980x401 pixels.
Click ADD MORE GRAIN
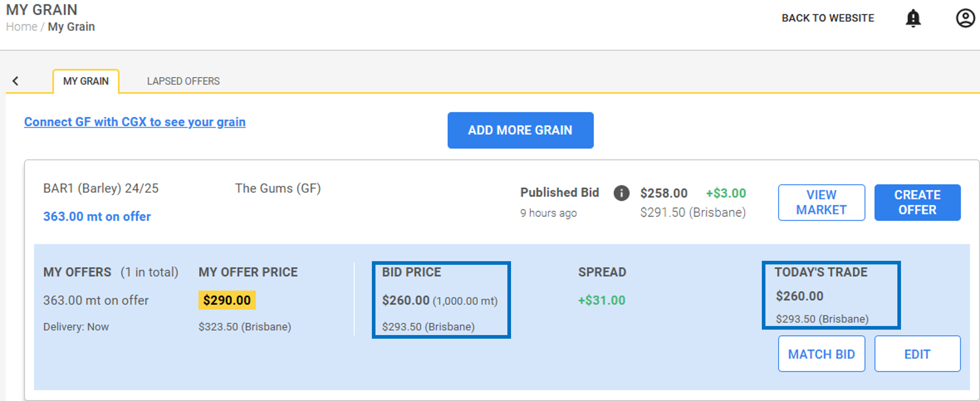(x=520, y=130)
